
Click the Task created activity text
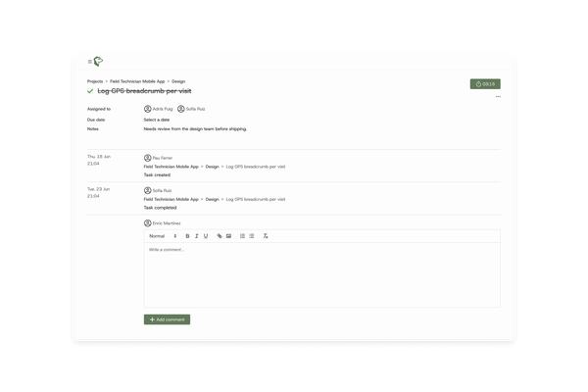(157, 175)
